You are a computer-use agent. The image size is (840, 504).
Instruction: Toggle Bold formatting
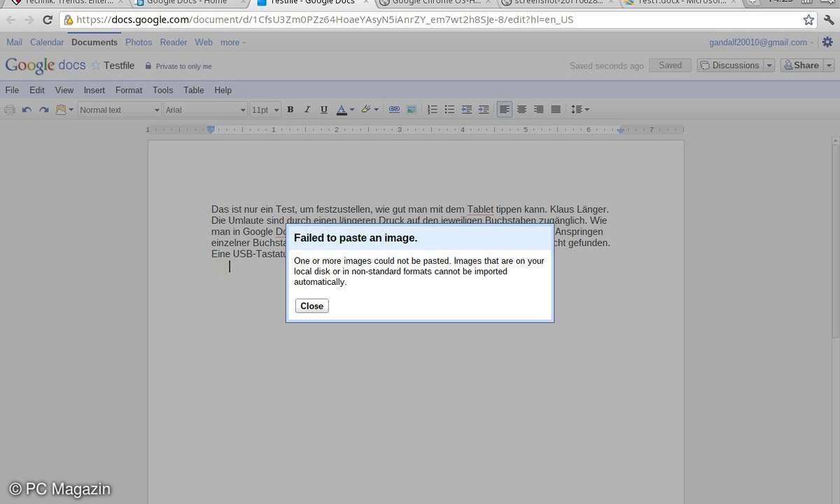[x=290, y=110]
